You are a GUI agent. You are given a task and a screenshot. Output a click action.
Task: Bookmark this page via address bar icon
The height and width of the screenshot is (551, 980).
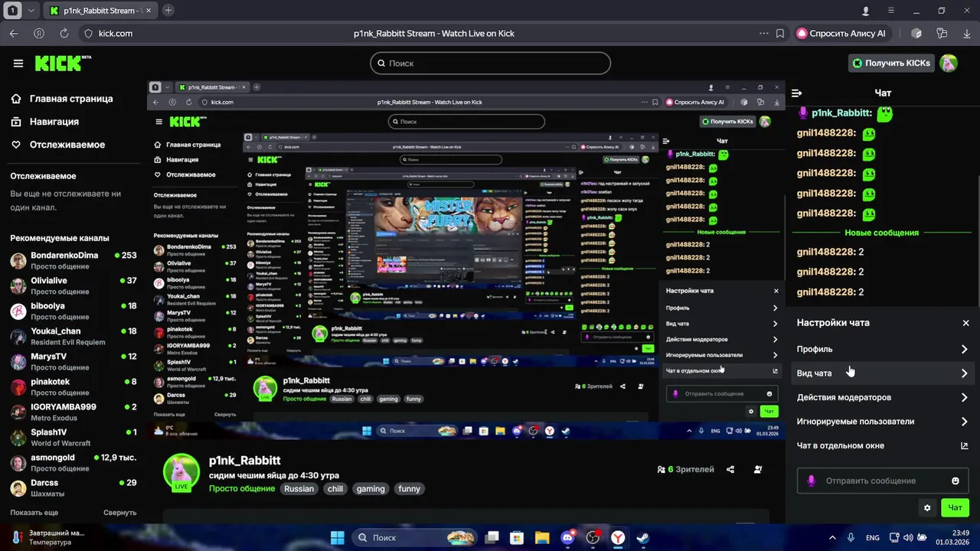(780, 34)
